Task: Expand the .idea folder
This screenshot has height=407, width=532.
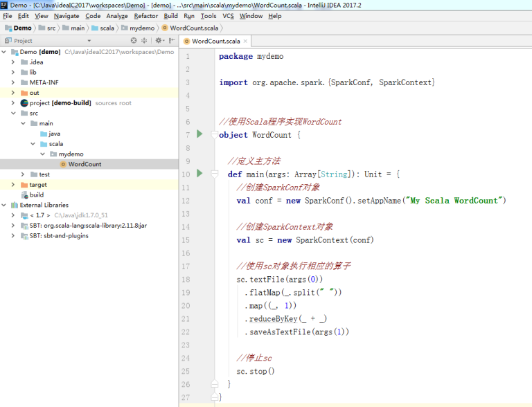Action: pos(13,62)
